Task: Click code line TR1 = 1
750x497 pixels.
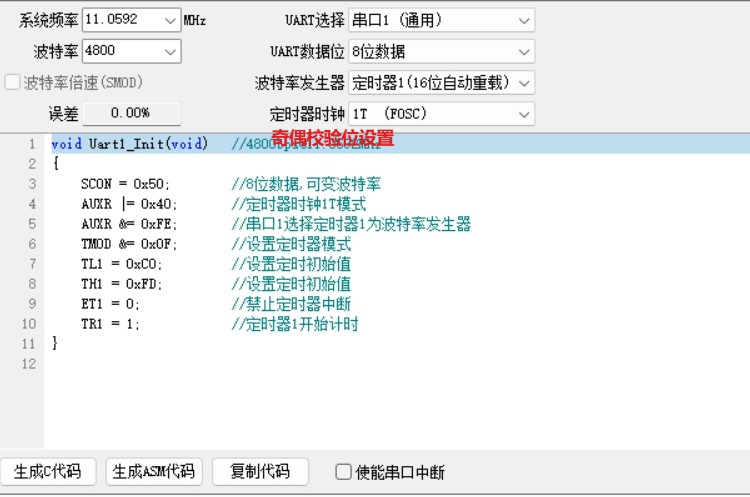Action: (110, 324)
